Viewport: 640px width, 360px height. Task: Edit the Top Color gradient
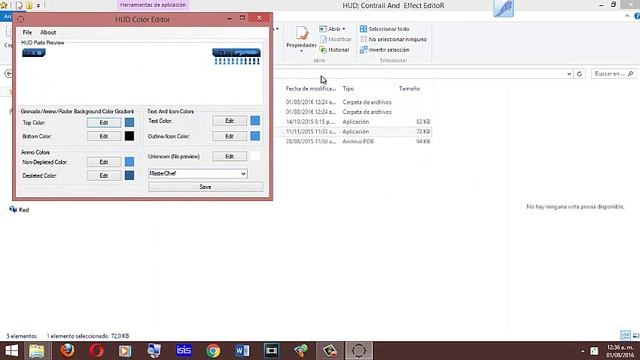pos(104,122)
